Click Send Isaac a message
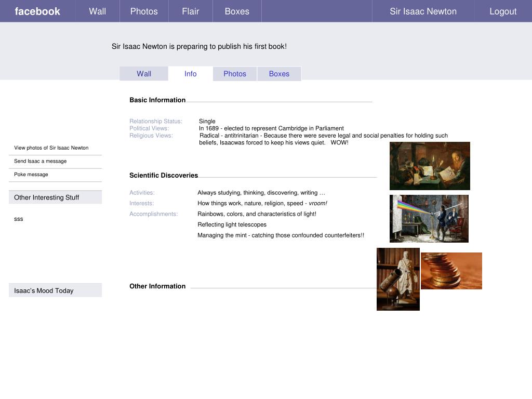The height and width of the screenshot is (399, 532). (x=41, y=161)
